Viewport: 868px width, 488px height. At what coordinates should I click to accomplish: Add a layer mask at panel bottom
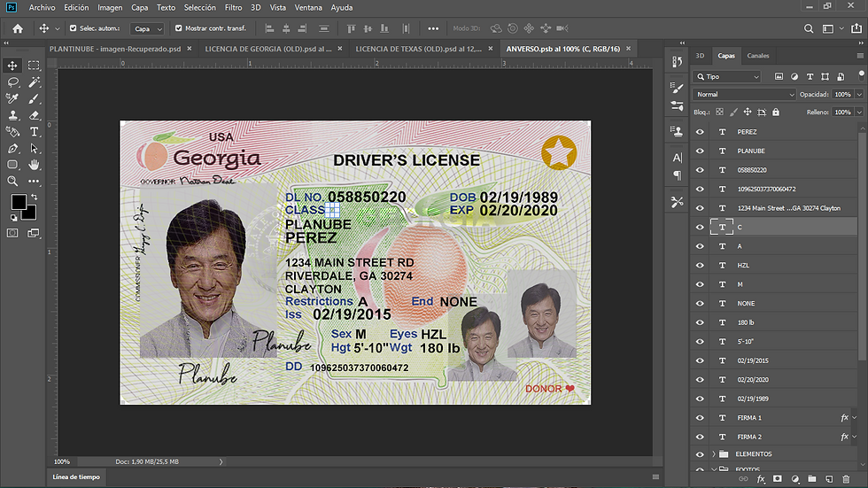coord(778,479)
